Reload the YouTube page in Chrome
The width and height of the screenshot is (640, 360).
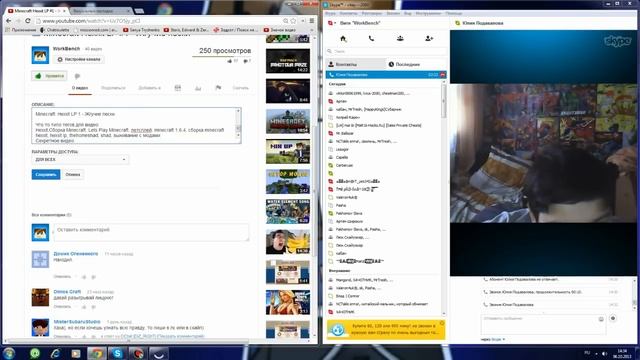[x=27, y=21]
